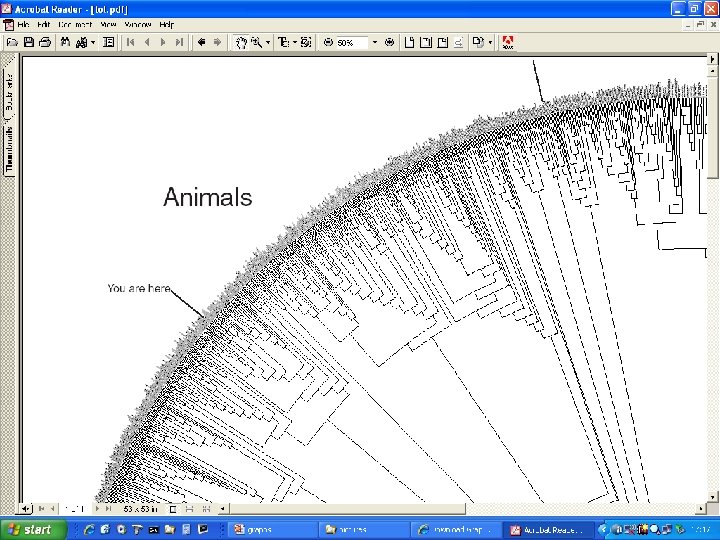This screenshot has height=540, width=720.
Task: Click the horizontal scrollbar left arrow
Action: (222, 508)
